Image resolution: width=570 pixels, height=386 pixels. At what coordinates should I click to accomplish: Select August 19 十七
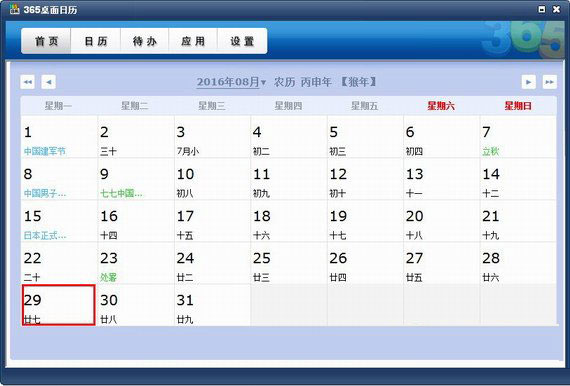point(365,221)
